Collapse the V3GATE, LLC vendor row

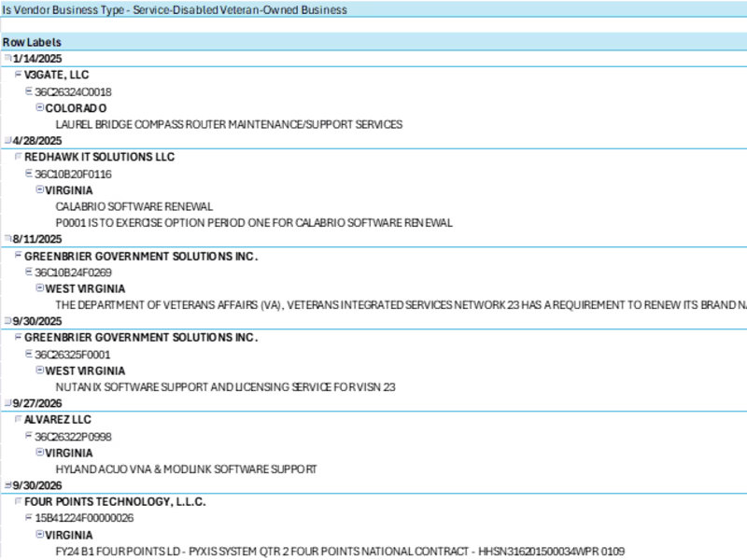click(18, 75)
